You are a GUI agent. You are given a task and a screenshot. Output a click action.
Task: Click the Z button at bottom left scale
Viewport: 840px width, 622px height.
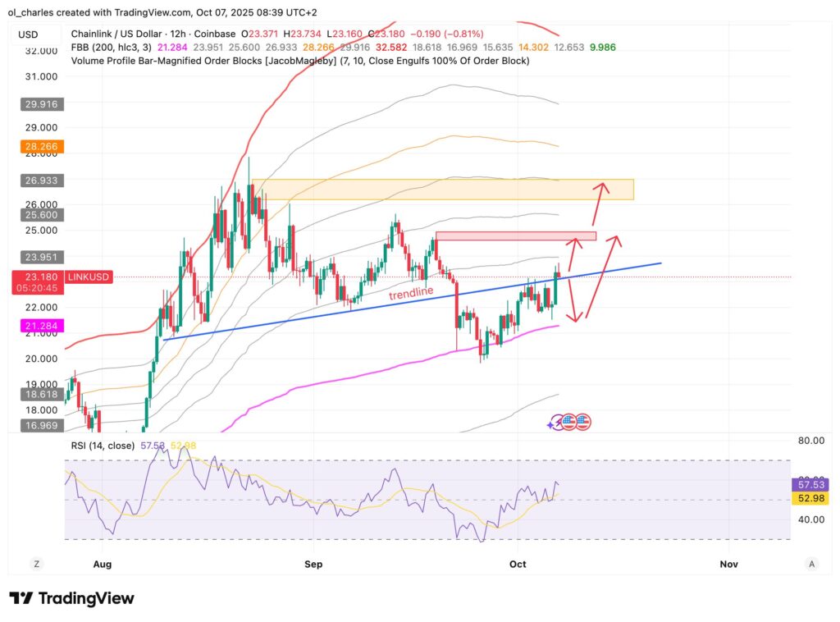click(x=34, y=565)
